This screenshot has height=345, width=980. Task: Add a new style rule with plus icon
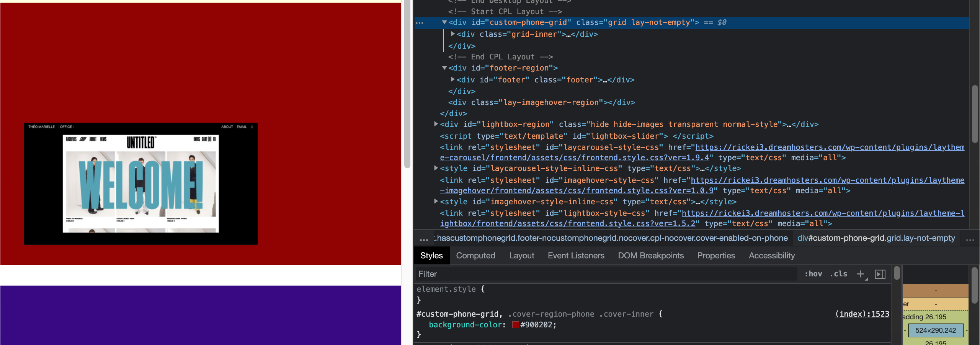pyautogui.click(x=861, y=274)
